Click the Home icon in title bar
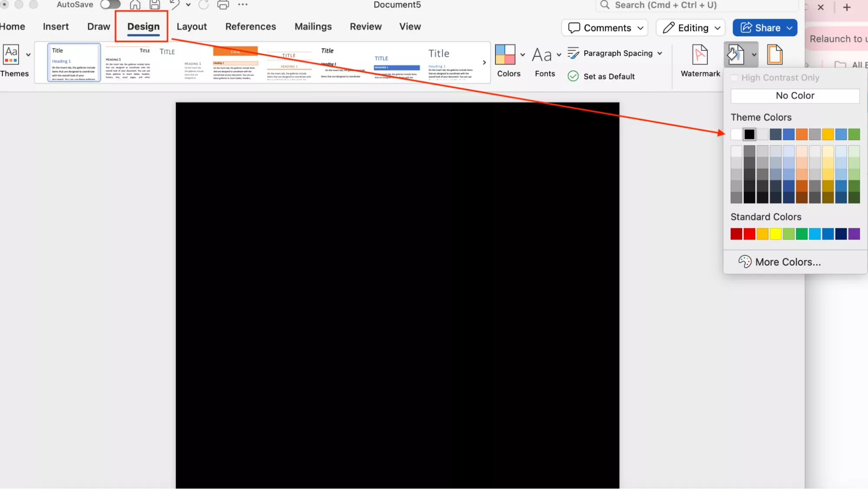This screenshot has height=489, width=868. pyautogui.click(x=135, y=5)
